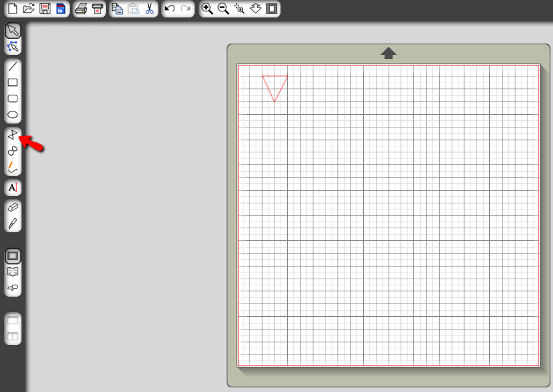Select the Curve Shape tool
The width and height of the screenshot is (553, 392).
tap(13, 151)
